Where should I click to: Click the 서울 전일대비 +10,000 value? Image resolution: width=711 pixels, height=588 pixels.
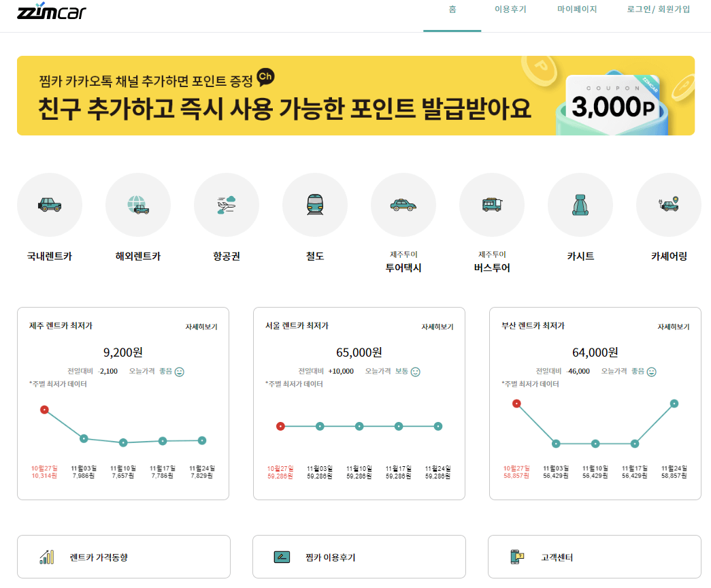click(341, 371)
